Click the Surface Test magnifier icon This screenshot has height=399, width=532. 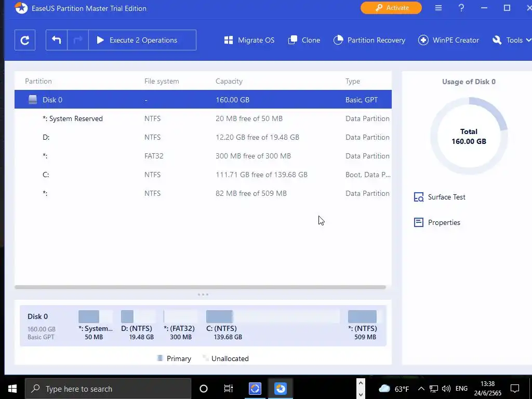[x=419, y=197]
